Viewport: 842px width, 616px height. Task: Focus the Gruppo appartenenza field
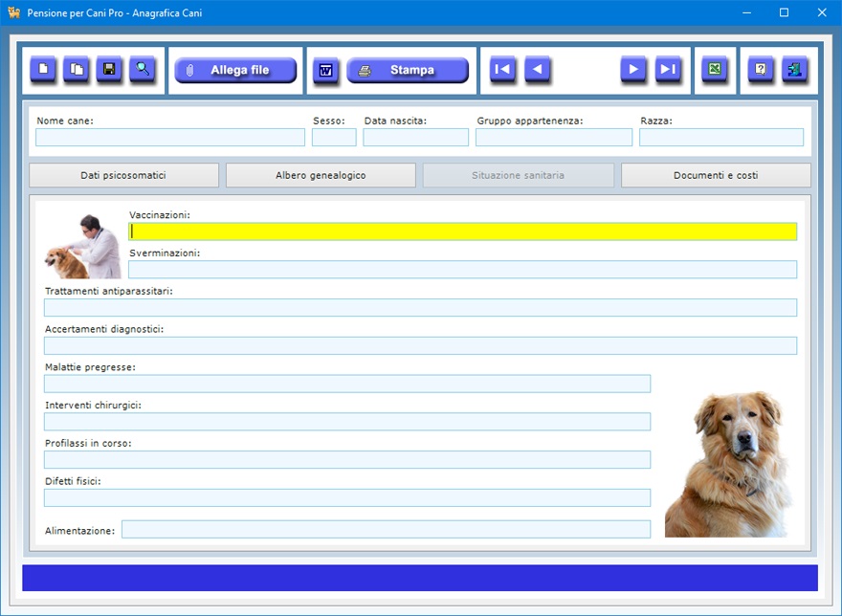point(554,138)
